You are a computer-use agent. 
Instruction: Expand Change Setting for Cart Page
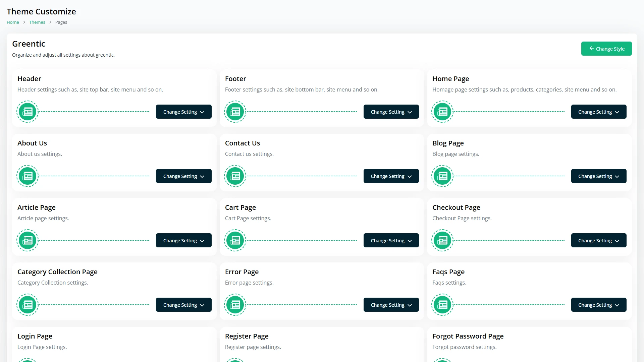[x=391, y=240]
